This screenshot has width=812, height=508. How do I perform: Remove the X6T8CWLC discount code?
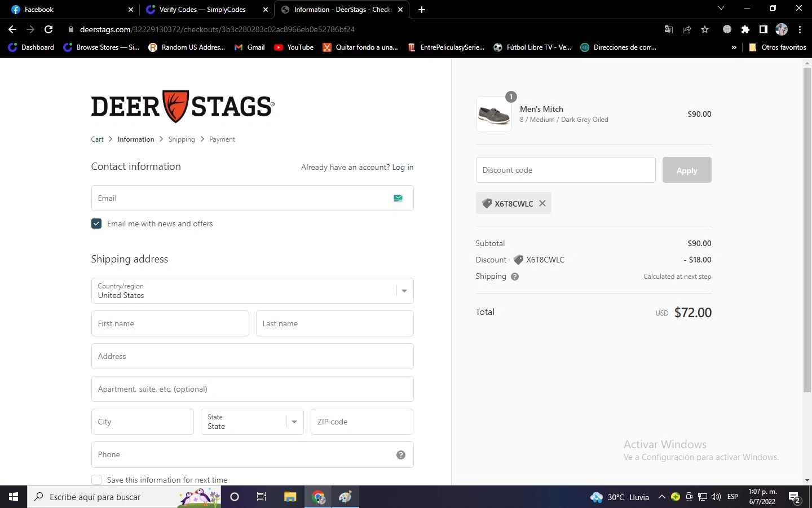click(542, 203)
